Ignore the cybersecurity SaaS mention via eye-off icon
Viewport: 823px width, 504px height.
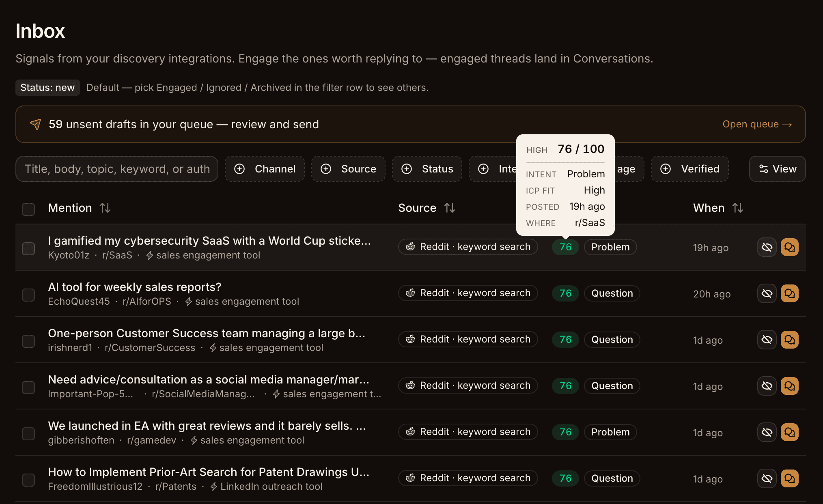767,247
